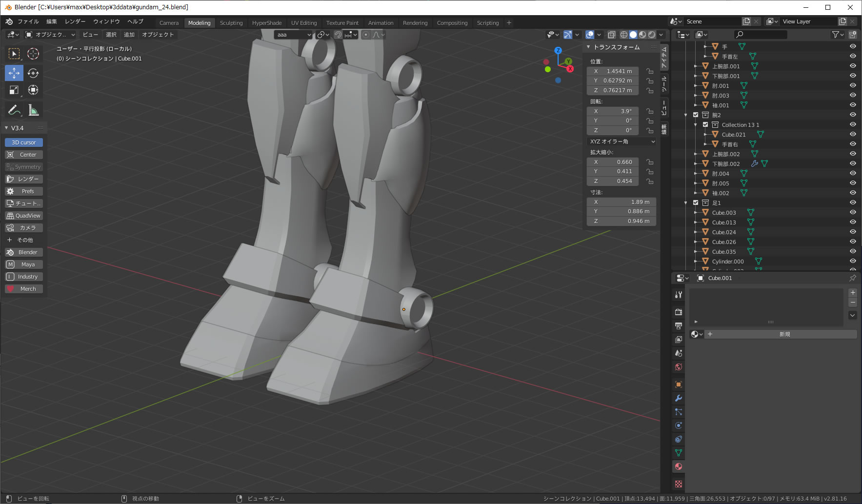Hide the Cube.021 object in the outliner
Screen dimensions: 862x504
pos(853,134)
